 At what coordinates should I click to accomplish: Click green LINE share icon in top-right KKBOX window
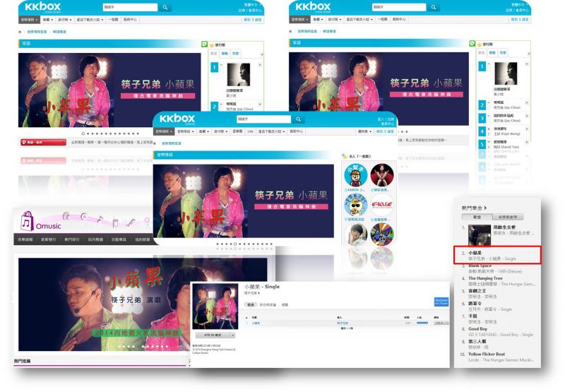(x=472, y=44)
